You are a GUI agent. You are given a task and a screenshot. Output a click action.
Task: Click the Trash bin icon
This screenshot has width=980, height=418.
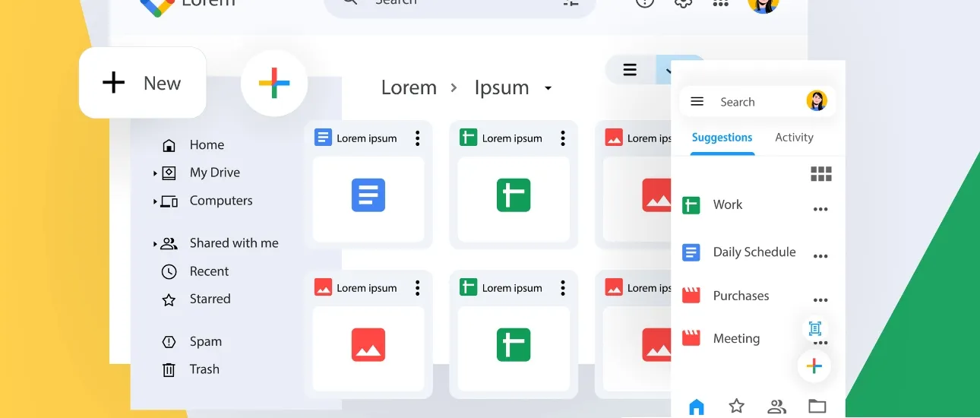point(169,370)
